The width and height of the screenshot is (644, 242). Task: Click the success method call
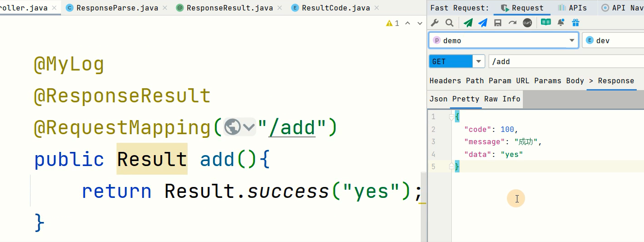(x=288, y=191)
